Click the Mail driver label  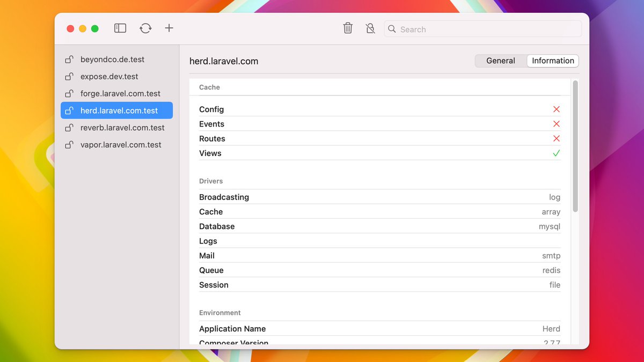[207, 256]
